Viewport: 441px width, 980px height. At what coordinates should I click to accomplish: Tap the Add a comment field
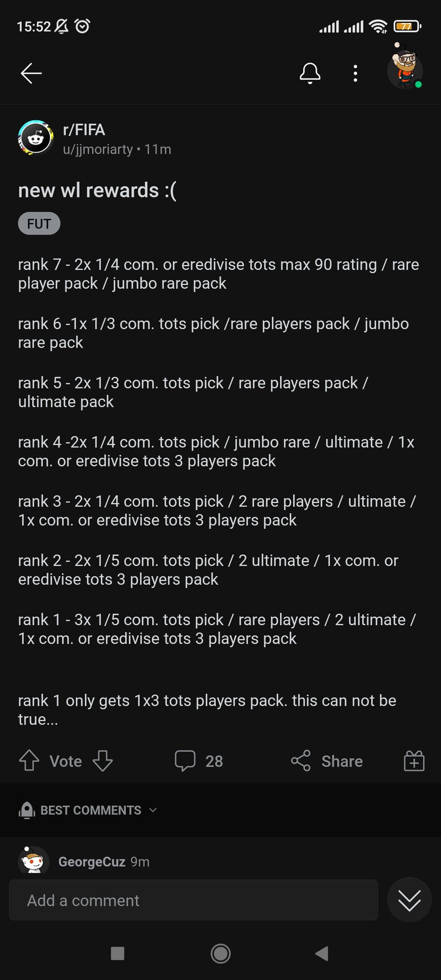[x=193, y=900]
